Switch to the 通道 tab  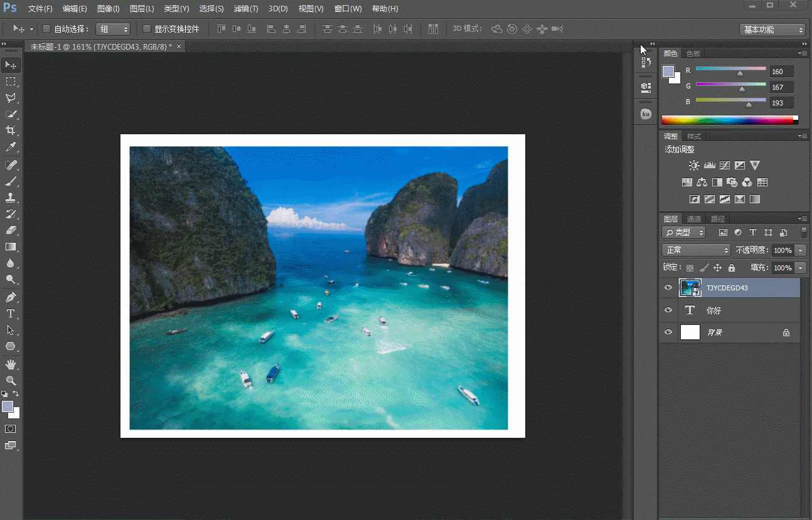pyautogui.click(x=694, y=219)
